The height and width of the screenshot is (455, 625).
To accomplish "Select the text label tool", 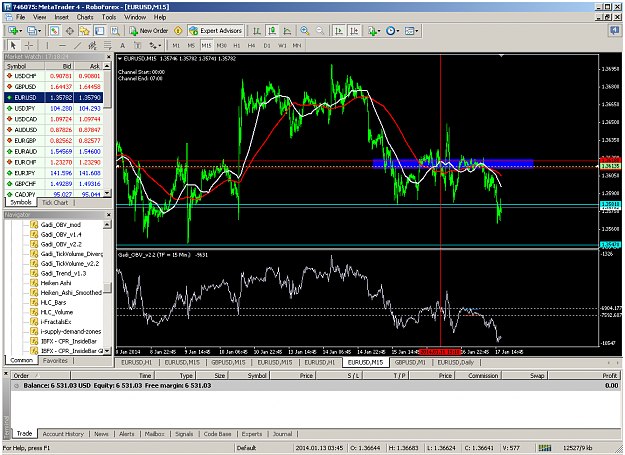I will [138, 45].
